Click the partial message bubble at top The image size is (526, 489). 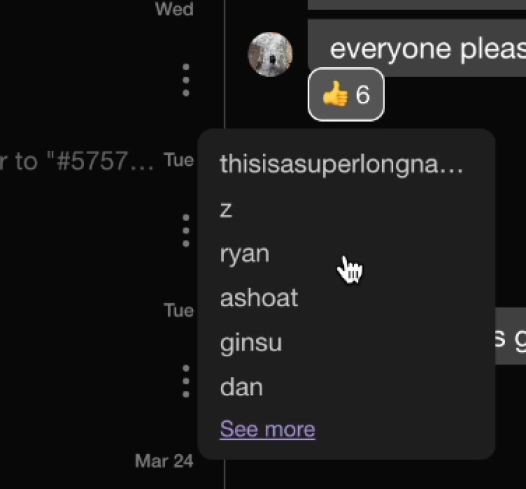point(417,5)
